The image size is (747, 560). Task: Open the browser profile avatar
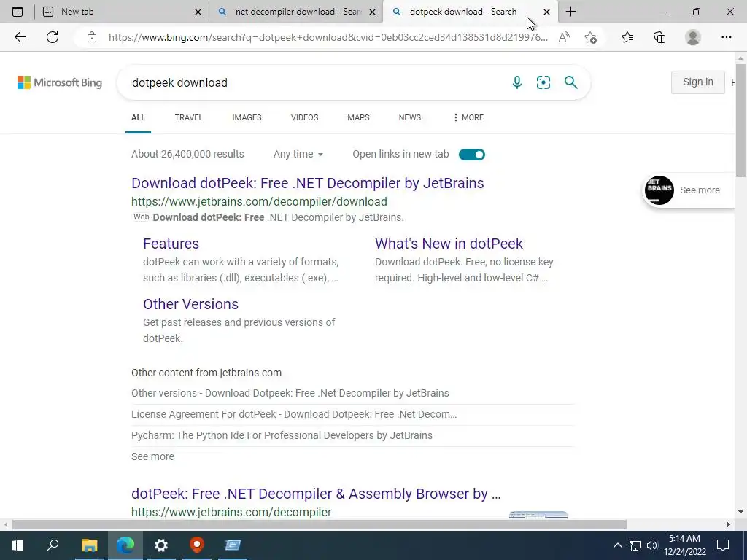(x=693, y=37)
